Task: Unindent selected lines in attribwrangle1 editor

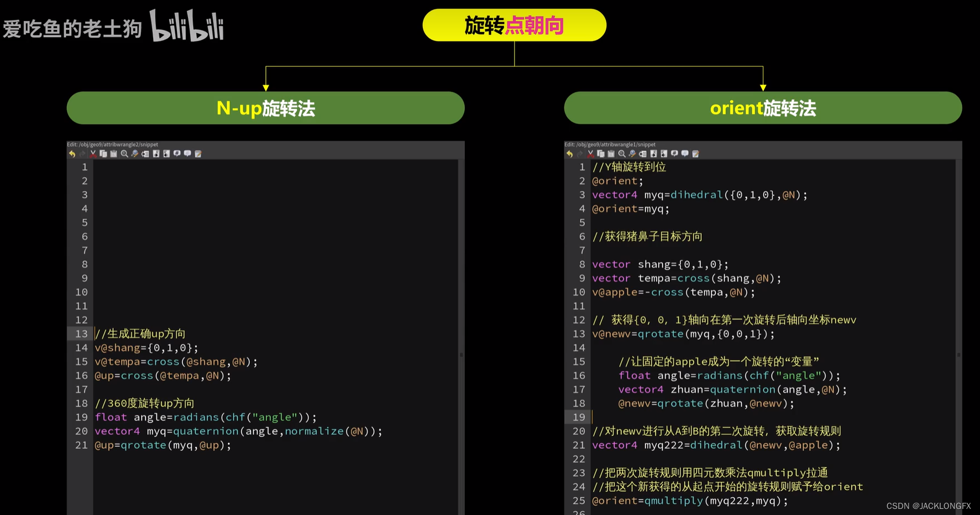Action: pos(664,154)
